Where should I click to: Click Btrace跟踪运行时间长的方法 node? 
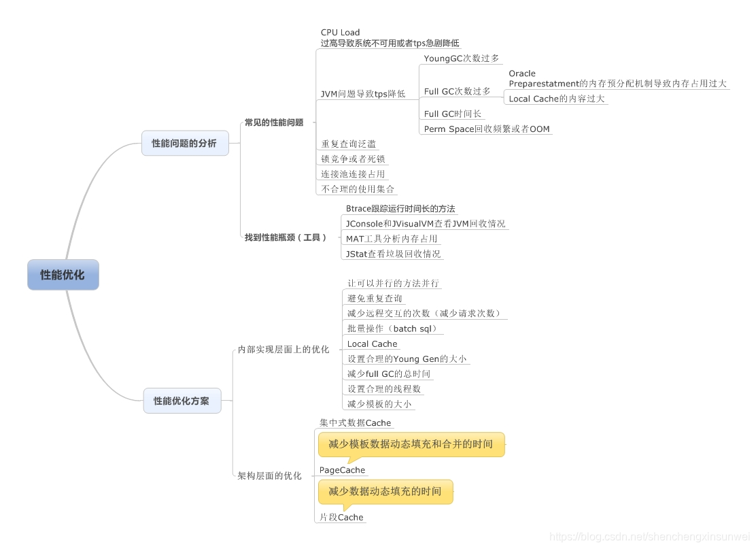pyautogui.click(x=400, y=208)
